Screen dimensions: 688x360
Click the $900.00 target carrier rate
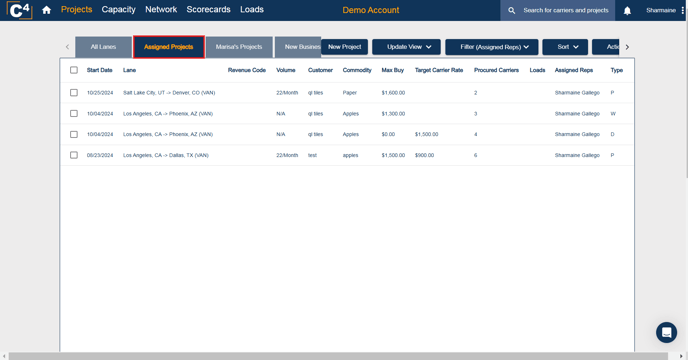[x=424, y=155]
